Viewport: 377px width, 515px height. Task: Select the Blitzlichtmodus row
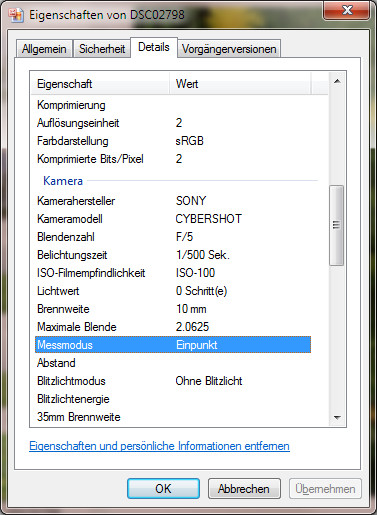coord(173,381)
